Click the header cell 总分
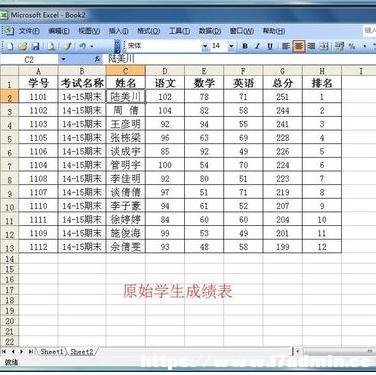 283,83
